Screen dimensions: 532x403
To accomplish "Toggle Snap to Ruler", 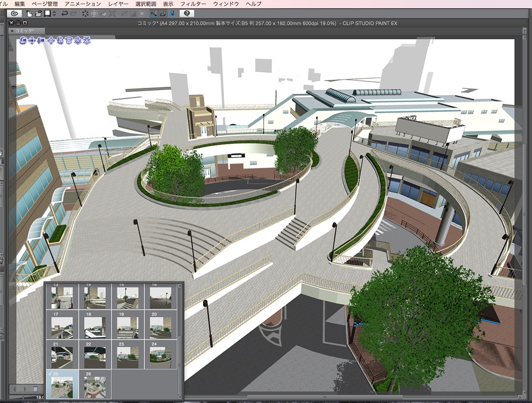I will [154, 14].
